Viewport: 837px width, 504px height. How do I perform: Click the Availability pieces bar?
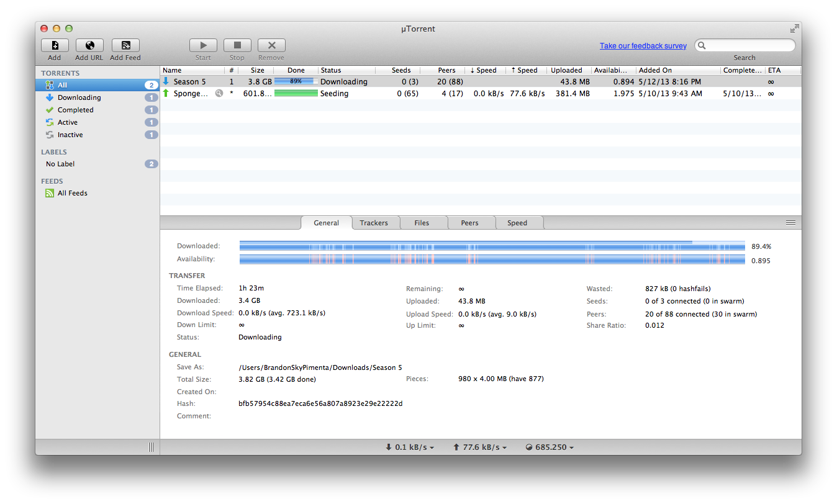(x=492, y=259)
